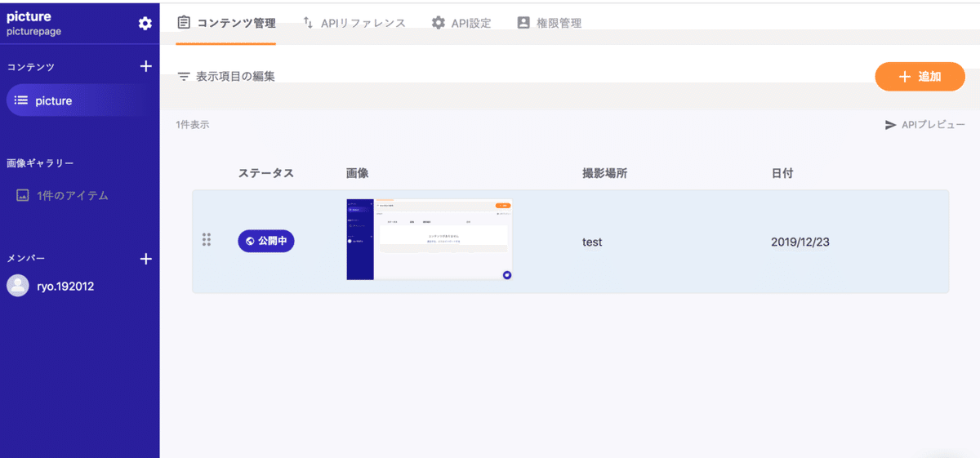
Task: Click the 2019/12/23 date cell
Action: point(800,242)
